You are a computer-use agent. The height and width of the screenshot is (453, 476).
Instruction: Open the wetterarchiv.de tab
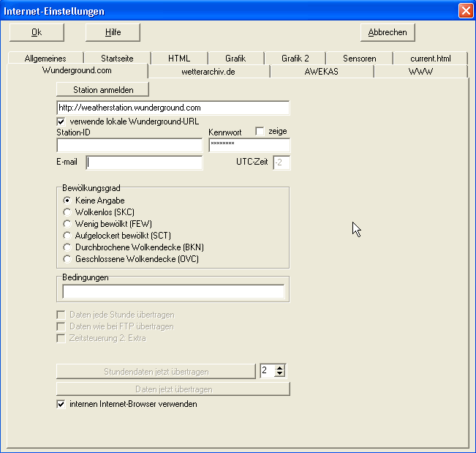[208, 72]
